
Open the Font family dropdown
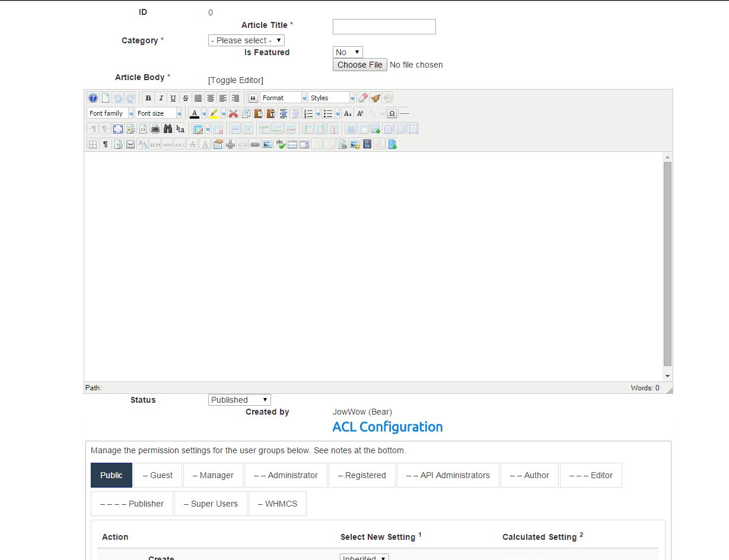click(110, 113)
